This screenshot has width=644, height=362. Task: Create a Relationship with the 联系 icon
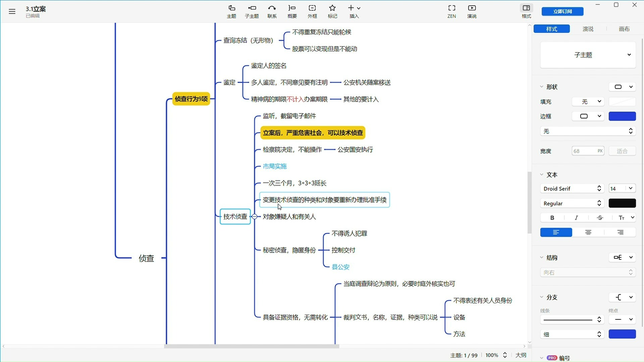(272, 11)
